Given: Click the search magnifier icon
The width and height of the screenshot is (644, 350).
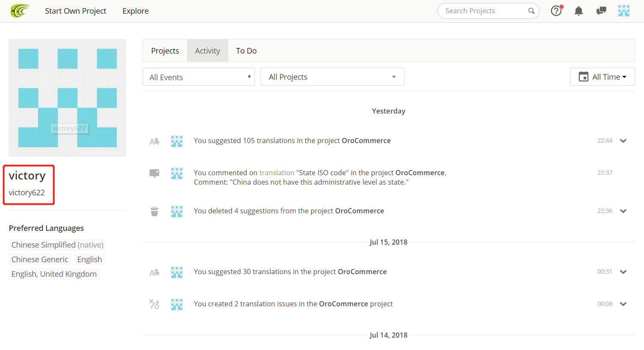Looking at the screenshot, I should (531, 11).
